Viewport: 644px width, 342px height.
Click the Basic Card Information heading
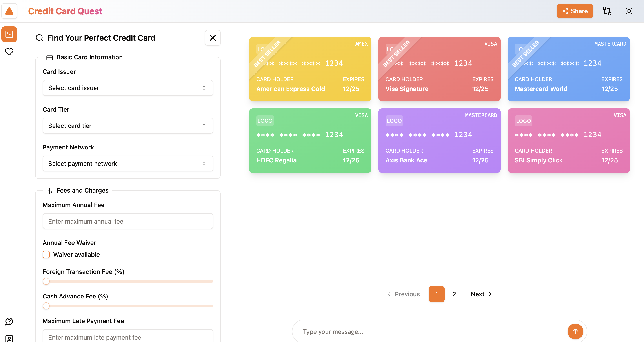pos(89,57)
